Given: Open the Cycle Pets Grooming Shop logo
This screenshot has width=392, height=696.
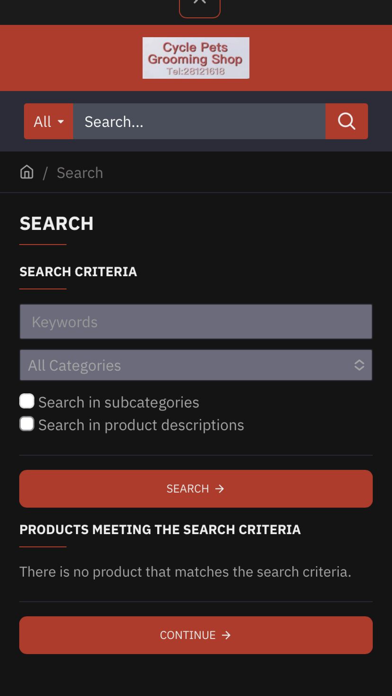Looking at the screenshot, I should coord(196,58).
